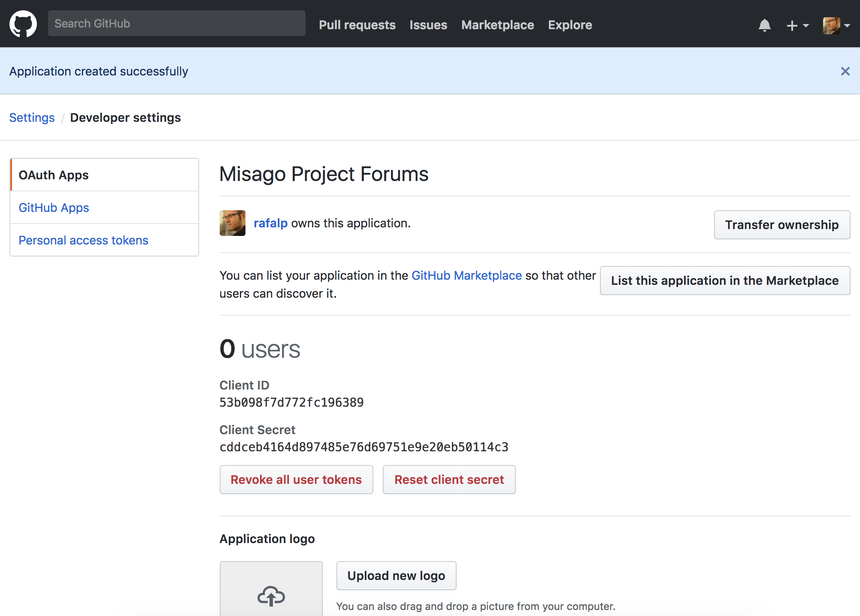Viewport: 860px width, 616px height.
Task: Switch to GitHub Apps section
Action: click(x=104, y=208)
